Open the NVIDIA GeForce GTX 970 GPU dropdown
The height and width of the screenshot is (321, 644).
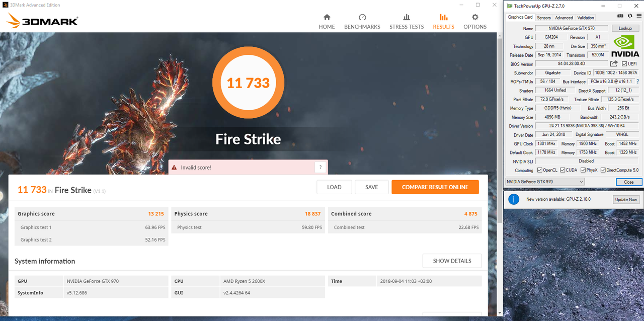pos(545,182)
